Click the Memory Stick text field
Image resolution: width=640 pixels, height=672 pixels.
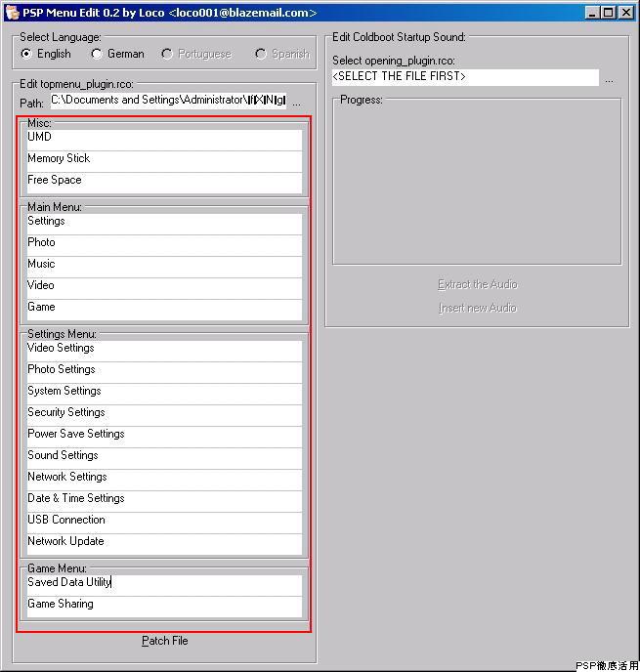tap(164, 161)
